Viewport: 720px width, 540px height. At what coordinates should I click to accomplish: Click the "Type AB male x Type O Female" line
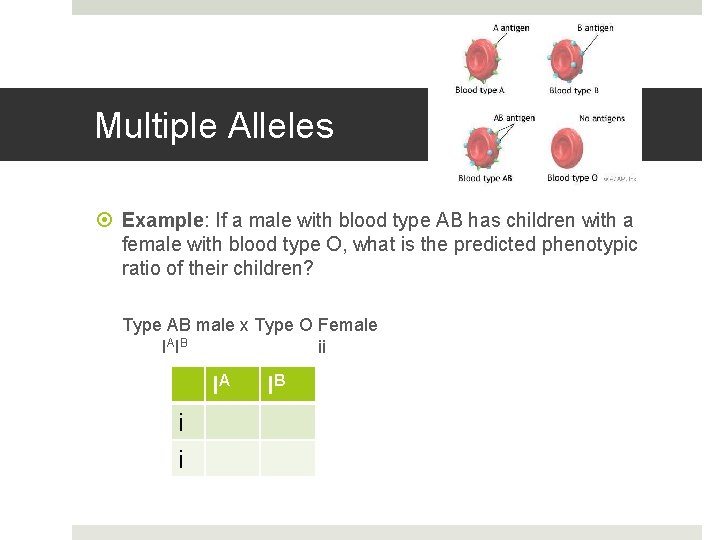[x=250, y=325]
